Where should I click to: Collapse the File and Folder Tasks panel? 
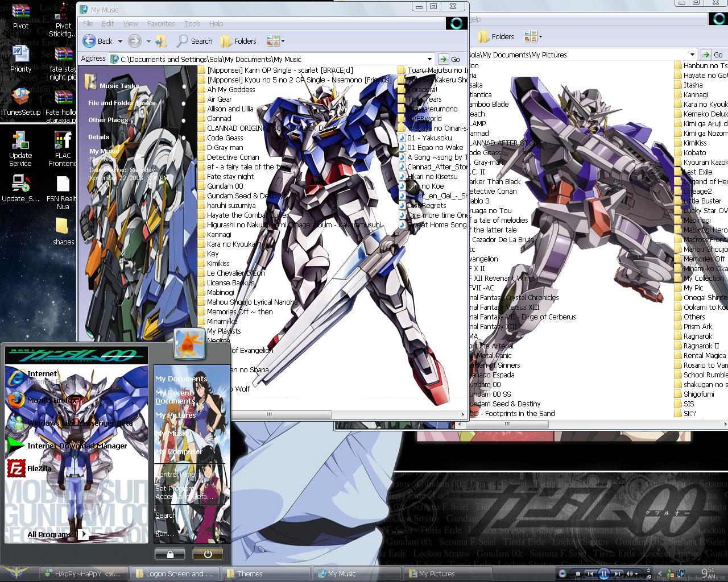(184, 103)
